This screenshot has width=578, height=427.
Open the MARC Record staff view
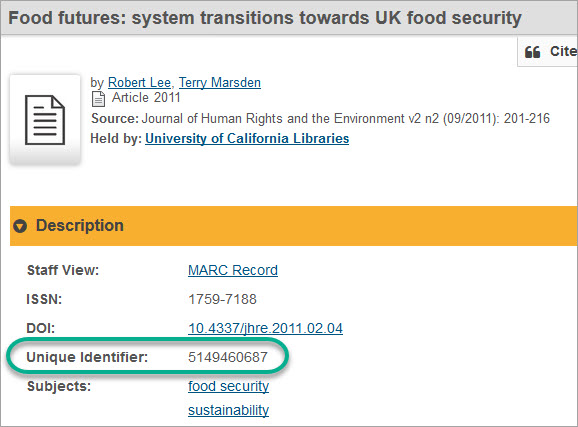click(233, 270)
